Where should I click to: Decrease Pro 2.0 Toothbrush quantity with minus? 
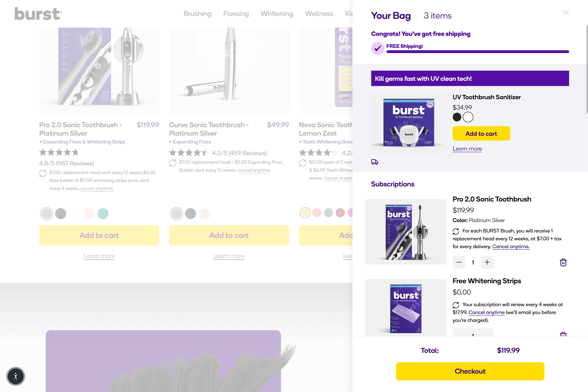[459, 262]
